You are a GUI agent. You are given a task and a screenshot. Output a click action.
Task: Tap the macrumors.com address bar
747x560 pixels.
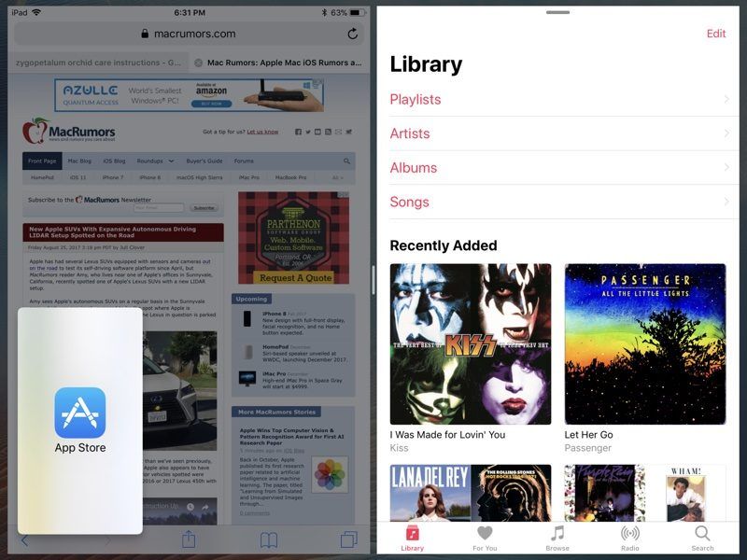pos(189,34)
